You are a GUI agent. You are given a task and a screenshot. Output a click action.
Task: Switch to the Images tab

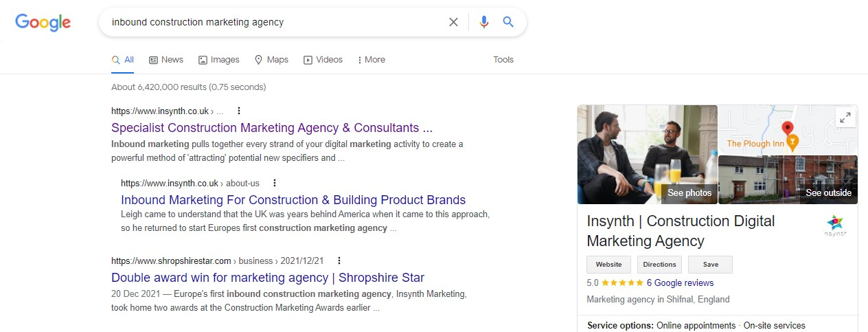(x=219, y=60)
